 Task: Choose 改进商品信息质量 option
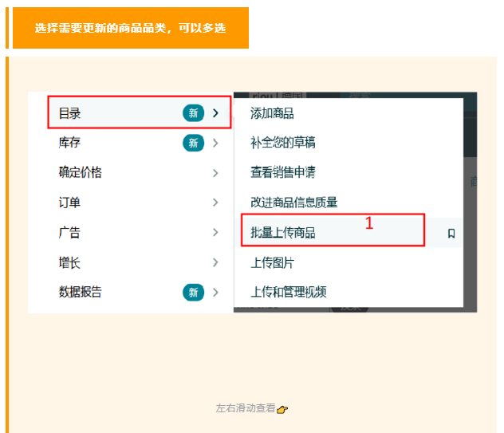(293, 203)
